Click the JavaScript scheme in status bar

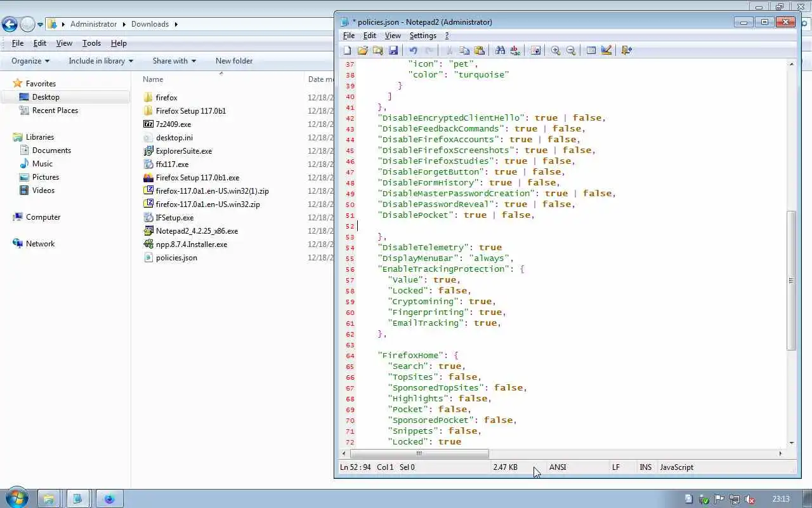tap(676, 467)
